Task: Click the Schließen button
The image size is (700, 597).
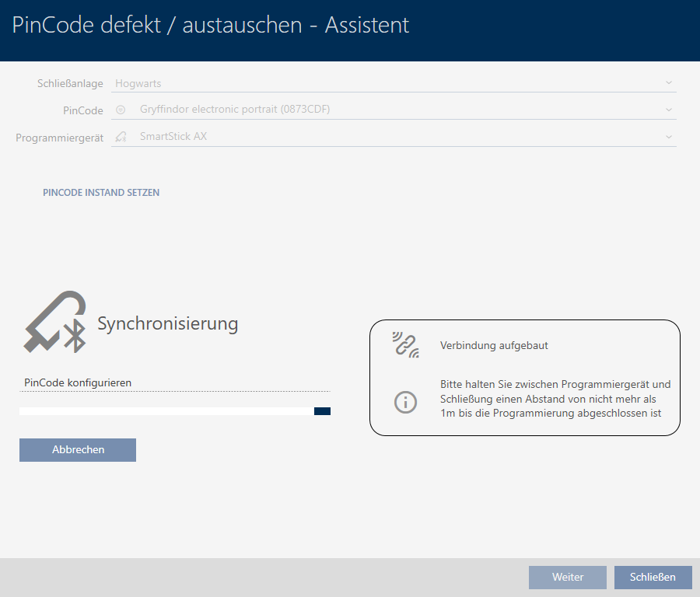Action: tap(653, 577)
